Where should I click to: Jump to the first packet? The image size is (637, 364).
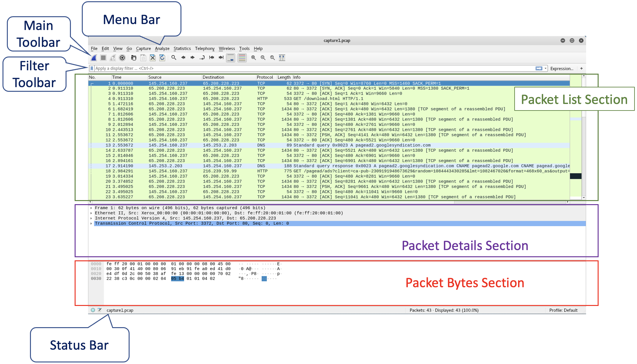coord(212,58)
